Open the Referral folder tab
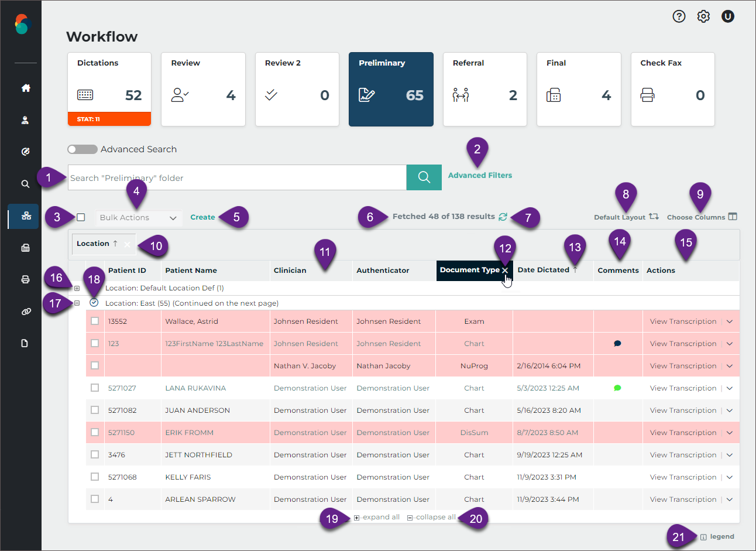 [484, 89]
